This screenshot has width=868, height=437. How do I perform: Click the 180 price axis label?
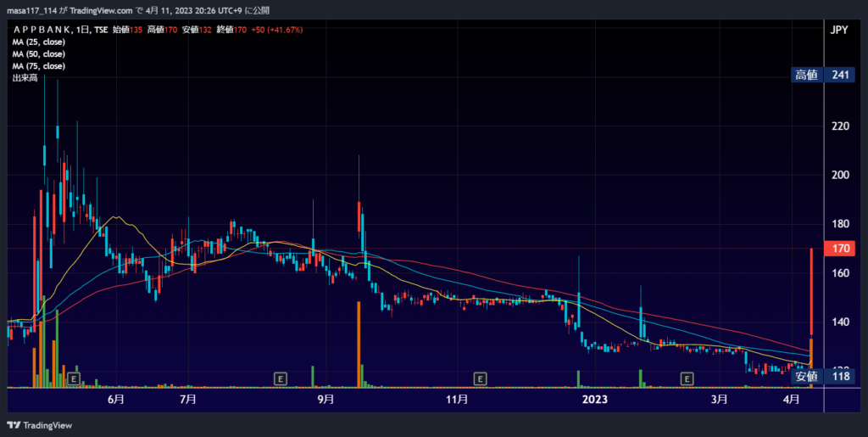pyautogui.click(x=840, y=224)
